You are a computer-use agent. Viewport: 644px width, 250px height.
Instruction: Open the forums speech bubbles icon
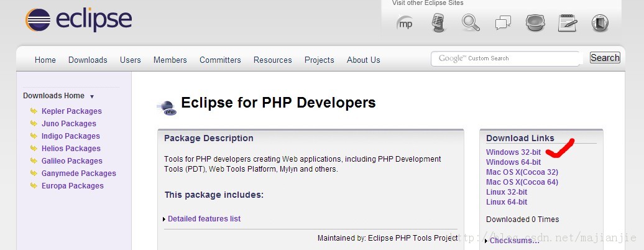503,22
